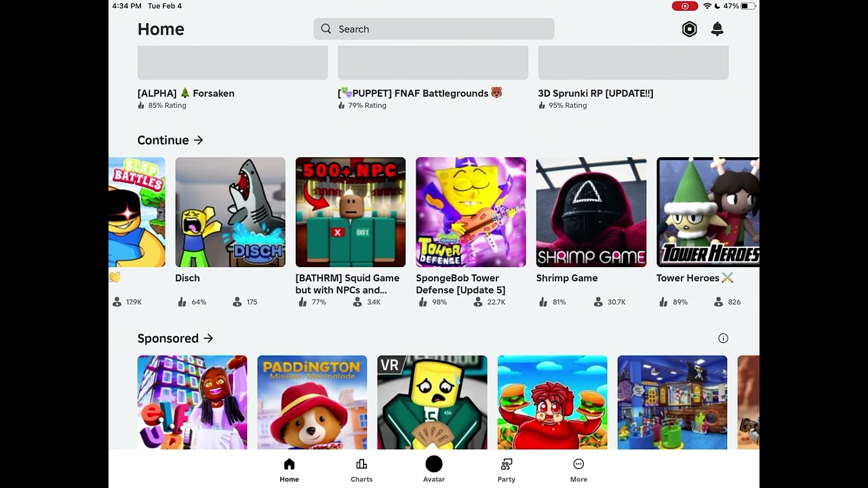
Task: Open notifications bell icon
Action: tap(717, 29)
